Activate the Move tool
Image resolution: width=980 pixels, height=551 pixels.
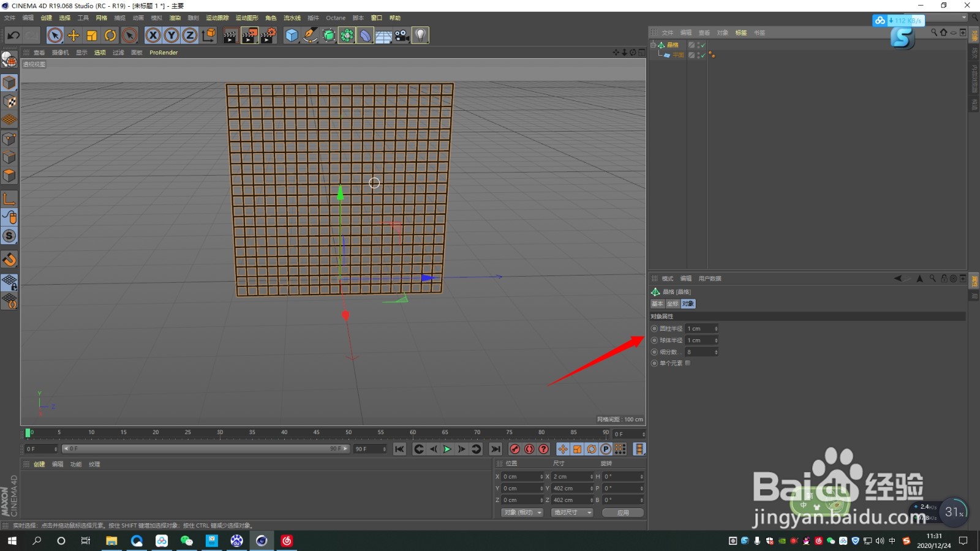point(73,36)
